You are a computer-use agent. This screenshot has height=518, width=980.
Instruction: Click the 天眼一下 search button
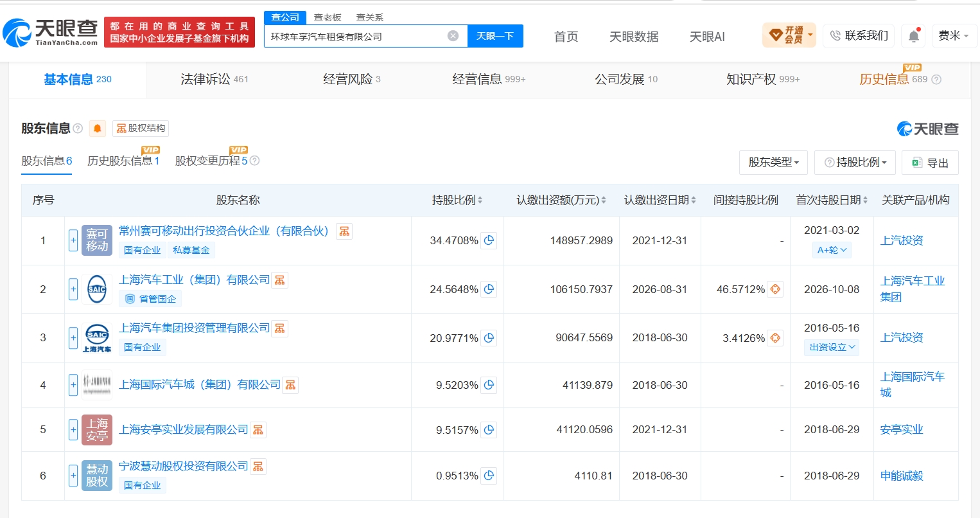point(495,36)
